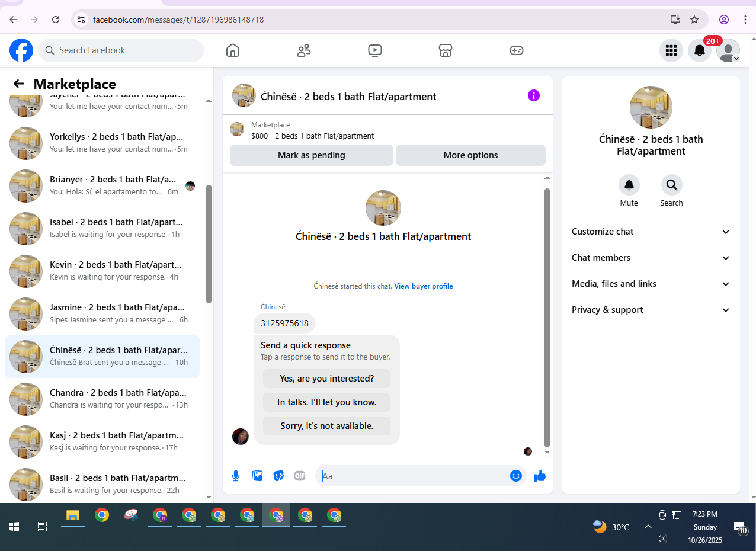Send quick response In talks. I'll let you know.

(x=327, y=402)
